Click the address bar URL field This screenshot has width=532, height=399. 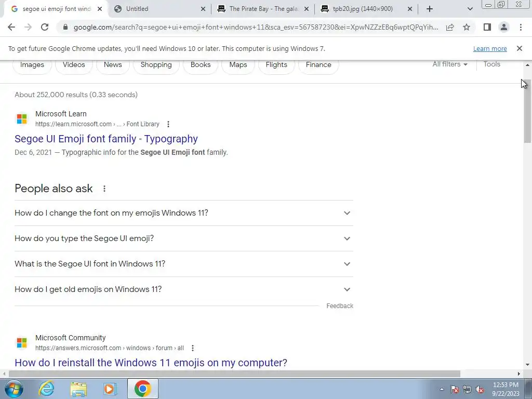coord(256,27)
